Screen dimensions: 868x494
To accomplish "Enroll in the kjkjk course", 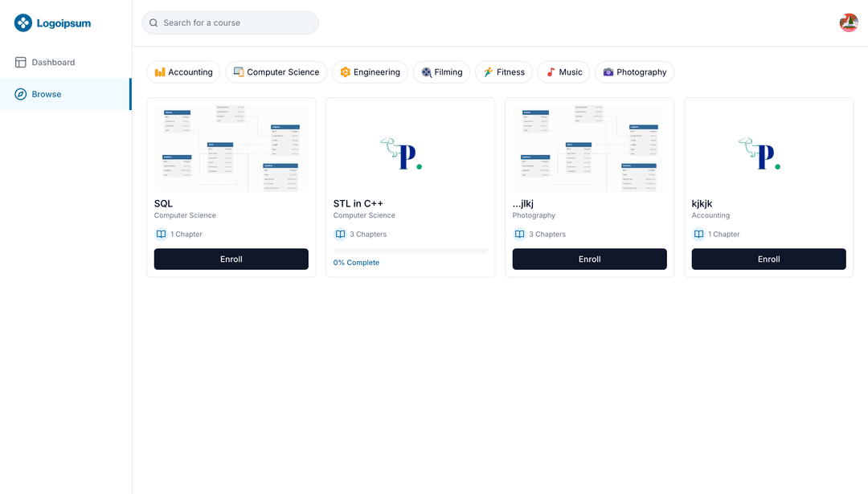I will tap(768, 259).
